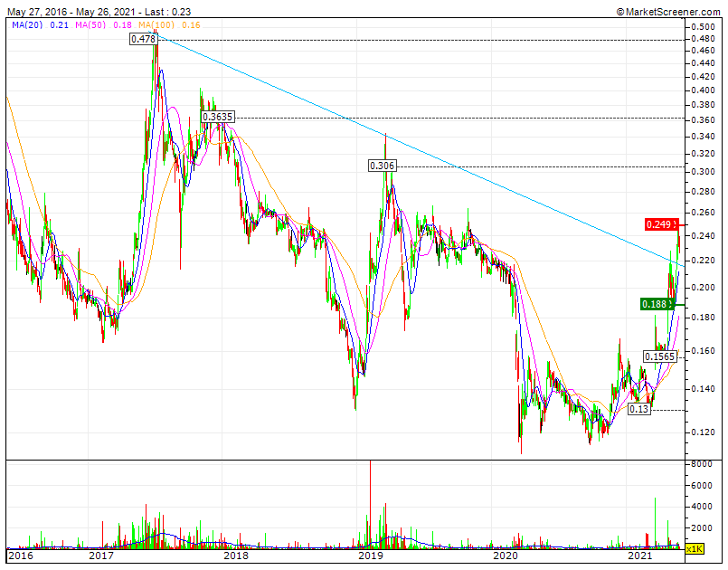Click the 2018 year axis label
This screenshot has width=728, height=570.
click(x=235, y=556)
